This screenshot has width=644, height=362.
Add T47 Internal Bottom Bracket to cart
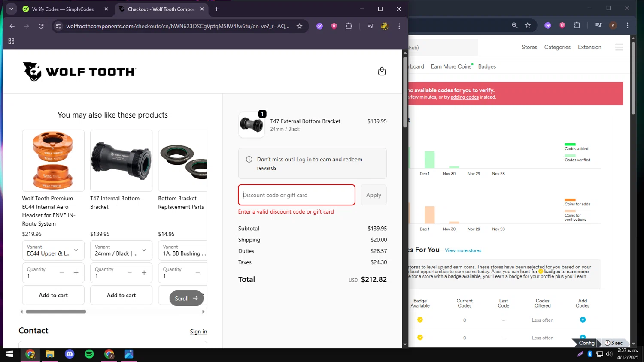[122, 295]
